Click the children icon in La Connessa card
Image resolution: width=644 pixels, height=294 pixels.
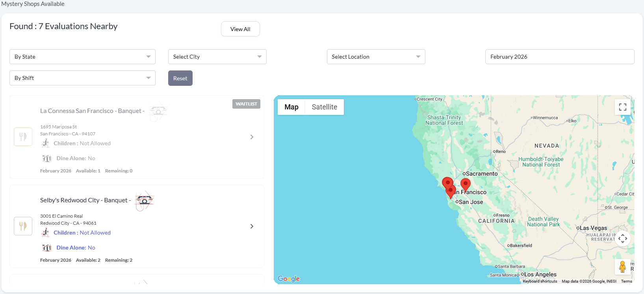[45, 143]
